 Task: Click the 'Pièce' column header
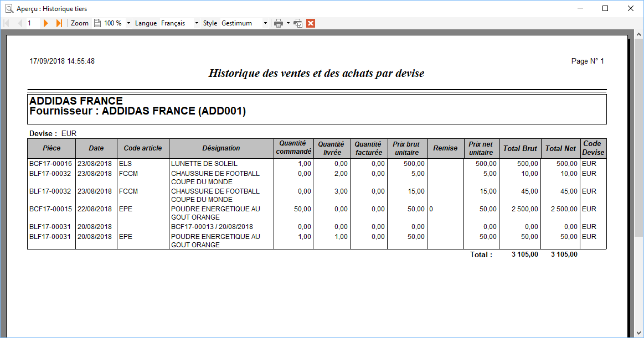pyautogui.click(x=51, y=148)
